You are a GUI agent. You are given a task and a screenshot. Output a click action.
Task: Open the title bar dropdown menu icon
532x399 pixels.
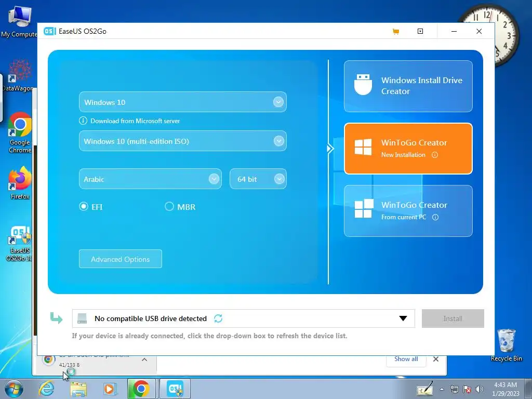[420, 31]
